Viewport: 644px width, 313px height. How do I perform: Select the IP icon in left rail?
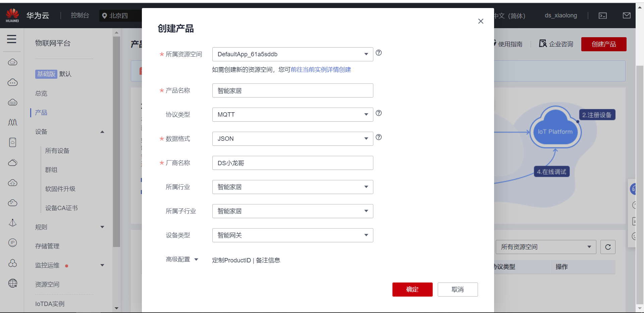[x=13, y=243]
